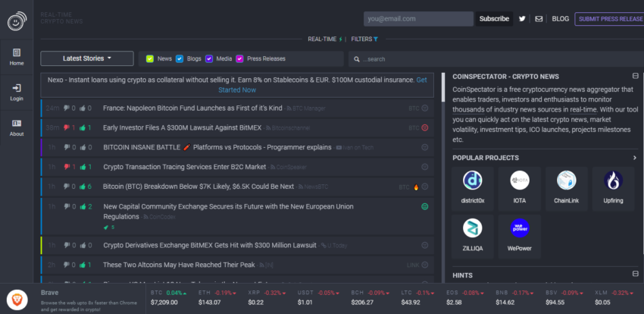Click the Subscribe button

[x=494, y=19]
